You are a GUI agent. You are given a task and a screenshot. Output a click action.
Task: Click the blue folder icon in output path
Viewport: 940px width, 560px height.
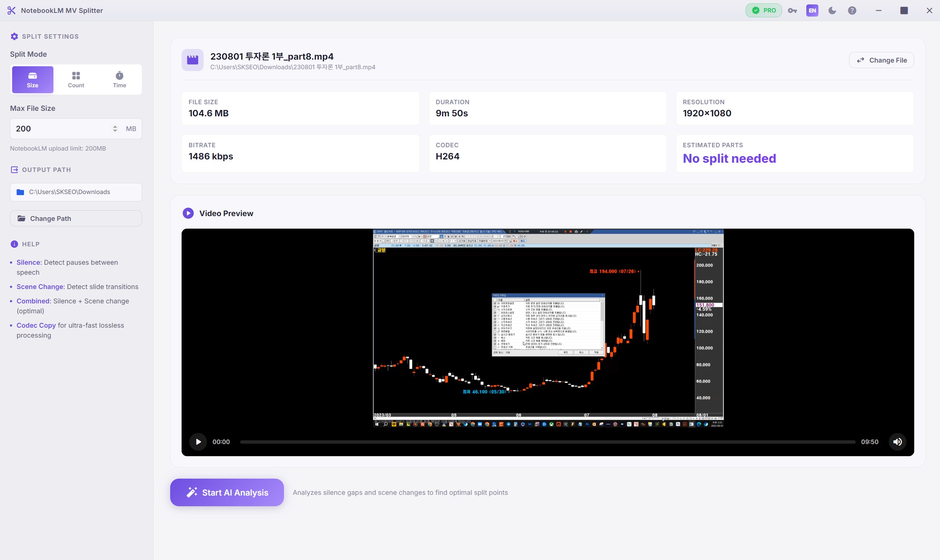point(21,192)
